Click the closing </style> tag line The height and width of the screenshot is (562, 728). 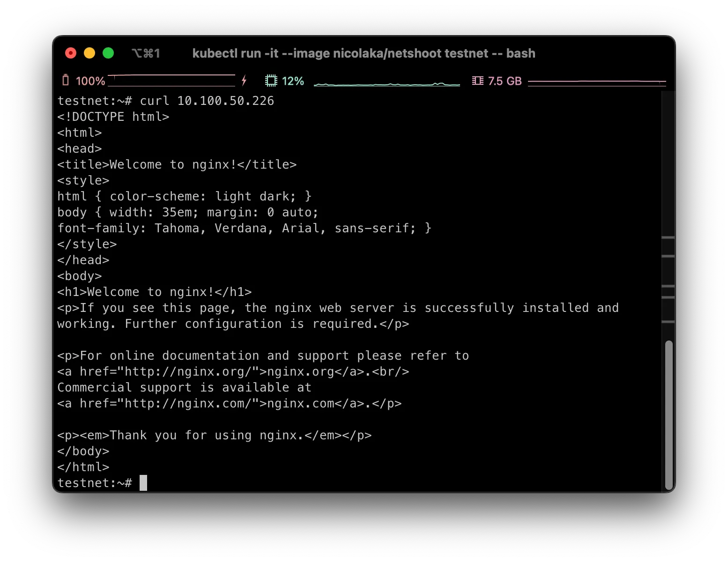87,244
